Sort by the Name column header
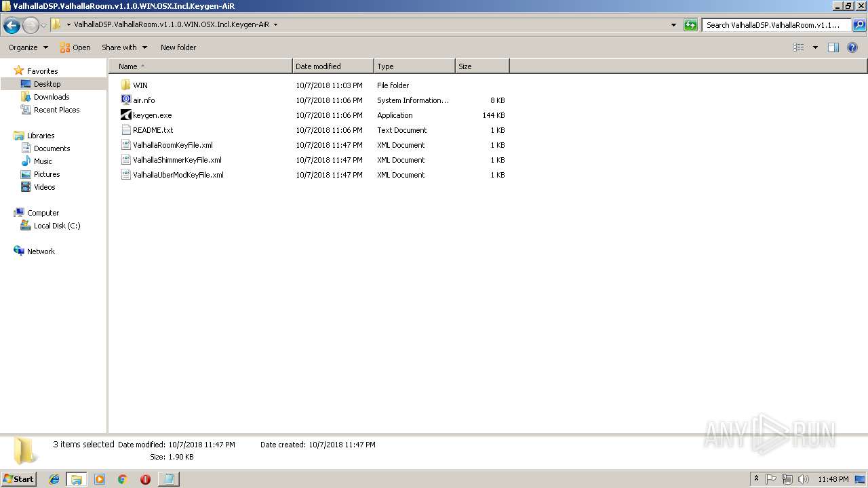The image size is (868, 488). pos(201,66)
